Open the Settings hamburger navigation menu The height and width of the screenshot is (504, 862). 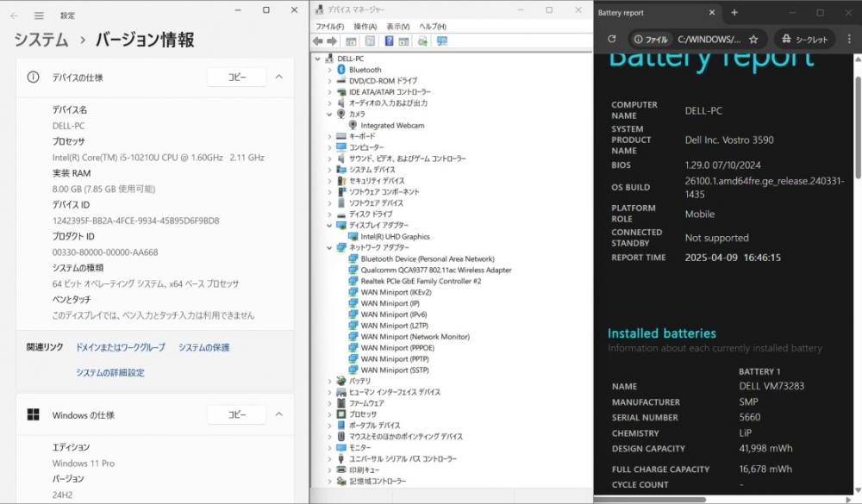coord(39,16)
